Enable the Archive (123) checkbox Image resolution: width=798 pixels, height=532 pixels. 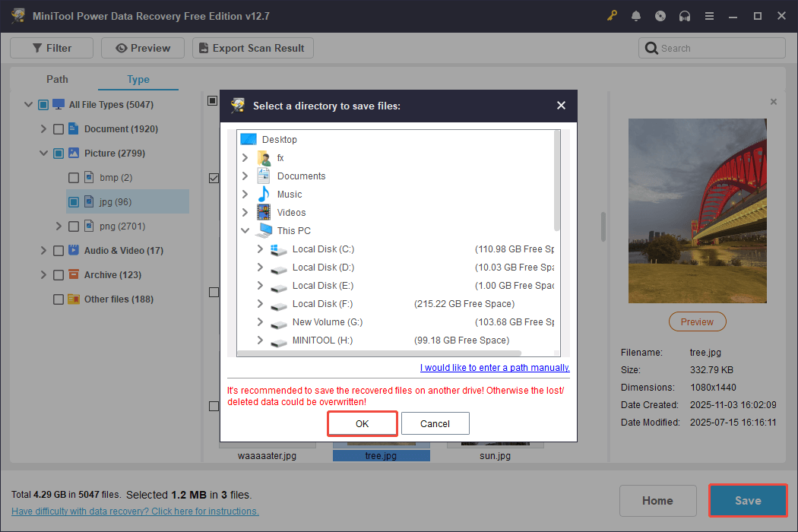click(x=58, y=274)
